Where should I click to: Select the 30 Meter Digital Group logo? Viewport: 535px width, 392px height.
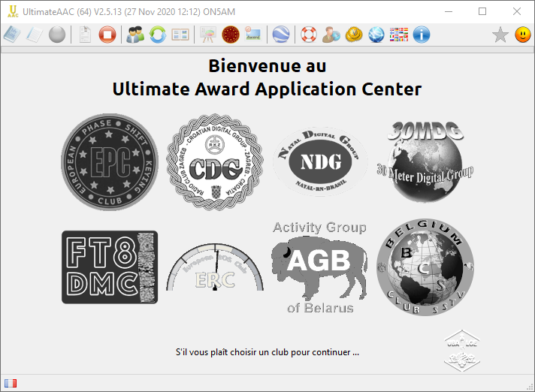(425, 162)
